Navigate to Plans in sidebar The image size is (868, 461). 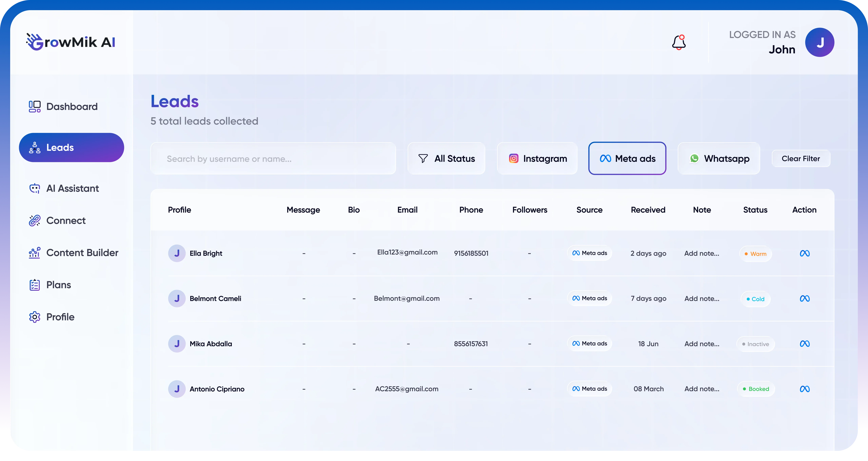[x=50, y=285]
